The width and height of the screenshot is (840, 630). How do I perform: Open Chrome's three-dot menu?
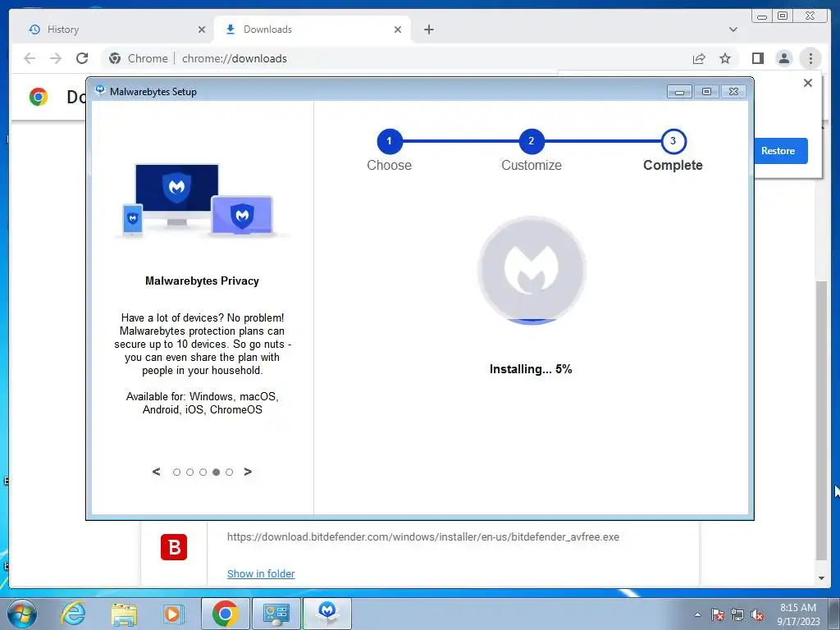pos(810,58)
